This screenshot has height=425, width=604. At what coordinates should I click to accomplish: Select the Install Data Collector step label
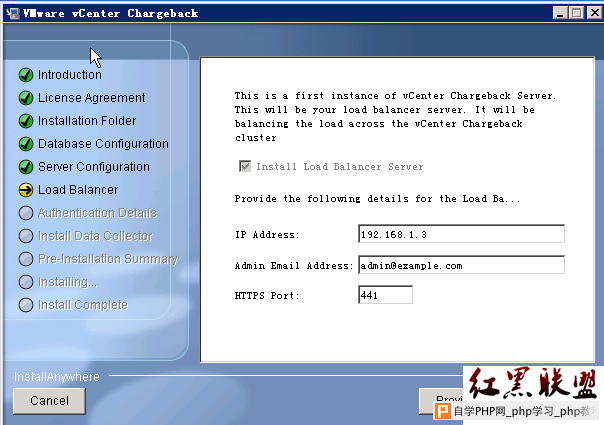[x=95, y=236]
